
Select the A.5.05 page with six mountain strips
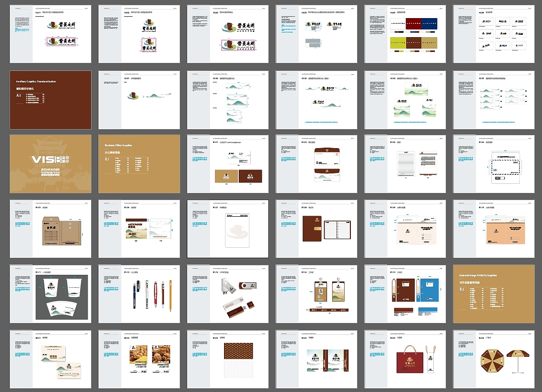[493, 100]
